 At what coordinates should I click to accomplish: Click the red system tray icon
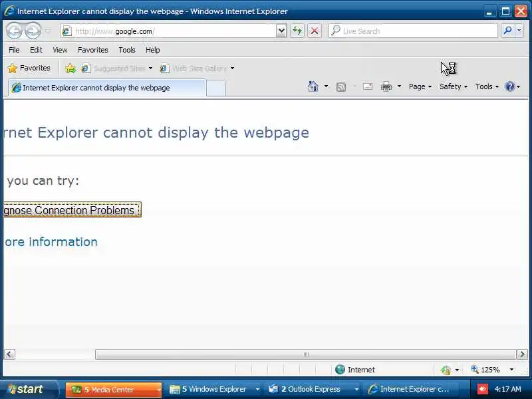pyautogui.click(x=482, y=389)
